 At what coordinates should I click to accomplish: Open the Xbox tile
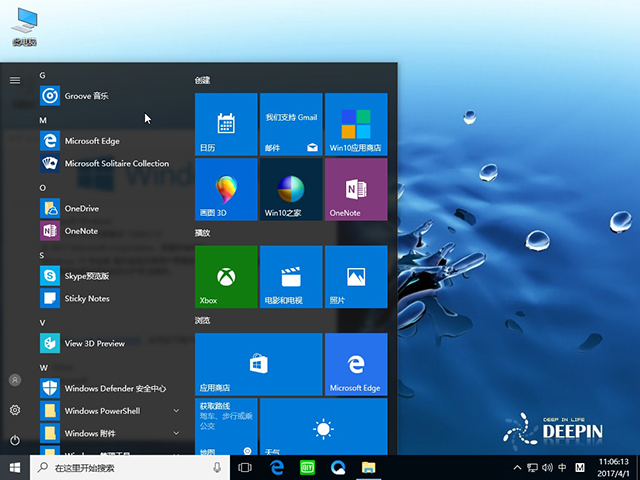(225, 277)
